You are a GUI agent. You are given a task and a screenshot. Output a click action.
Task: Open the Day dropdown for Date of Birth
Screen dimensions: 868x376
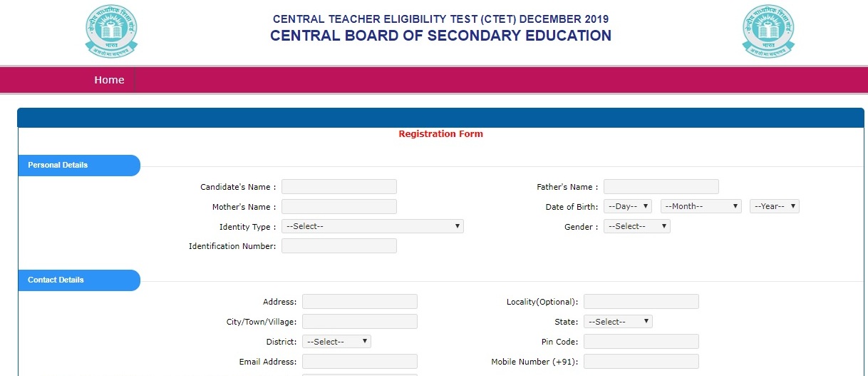[x=628, y=206]
